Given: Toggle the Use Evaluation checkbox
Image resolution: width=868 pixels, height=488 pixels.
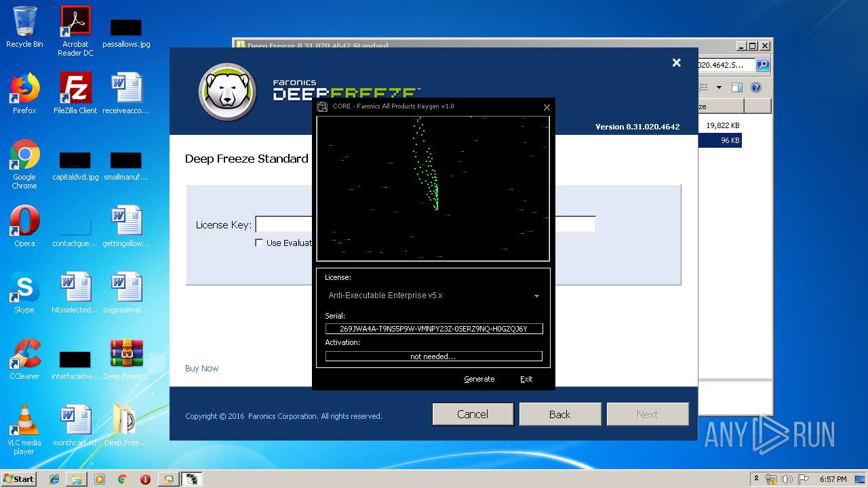Looking at the screenshot, I should tap(259, 243).
